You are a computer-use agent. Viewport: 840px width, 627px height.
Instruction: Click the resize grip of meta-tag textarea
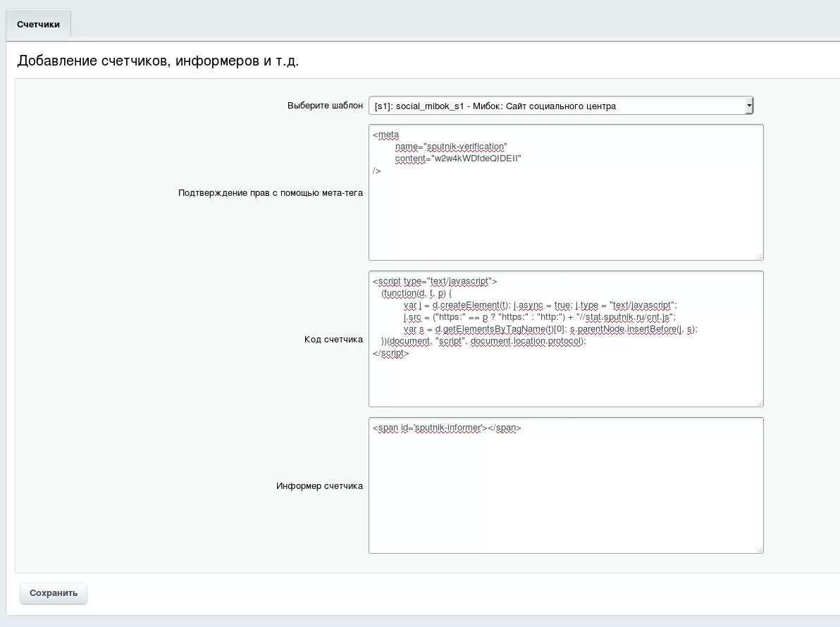(760, 257)
